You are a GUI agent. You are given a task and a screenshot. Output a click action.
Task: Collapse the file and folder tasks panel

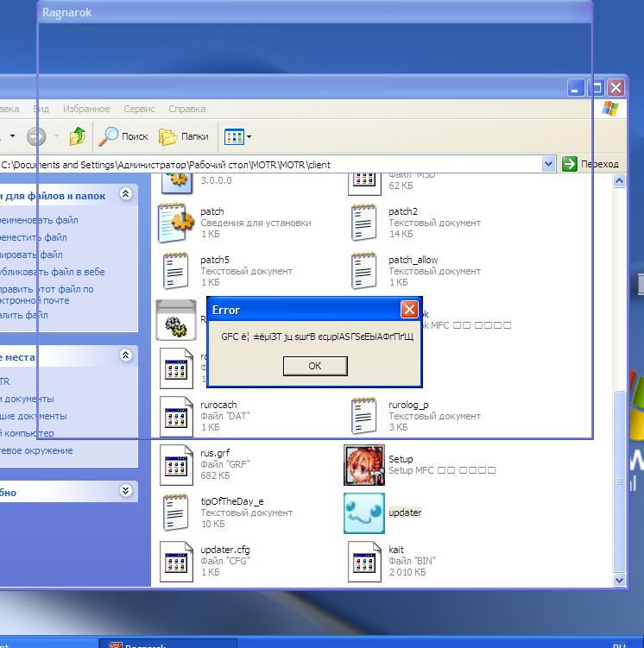[125, 195]
